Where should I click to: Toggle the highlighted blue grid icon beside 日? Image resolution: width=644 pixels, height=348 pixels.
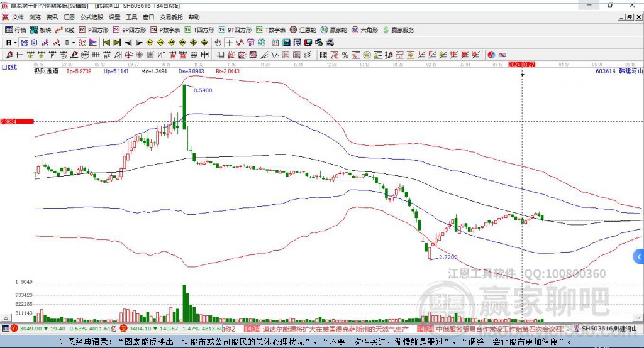(x=25, y=43)
